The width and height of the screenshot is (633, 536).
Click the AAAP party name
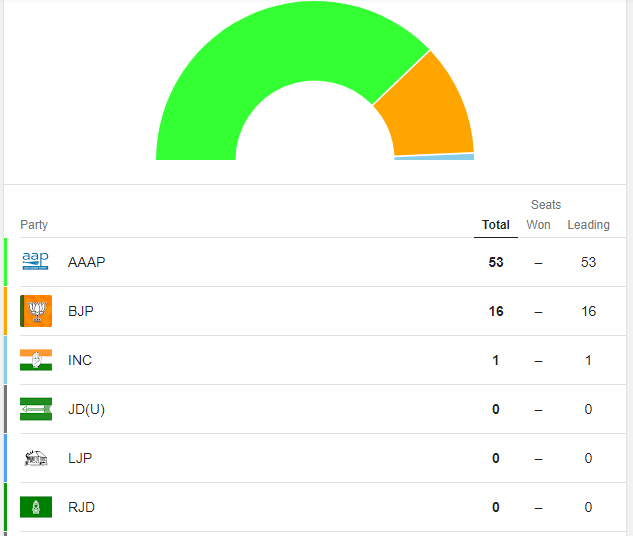pos(86,262)
